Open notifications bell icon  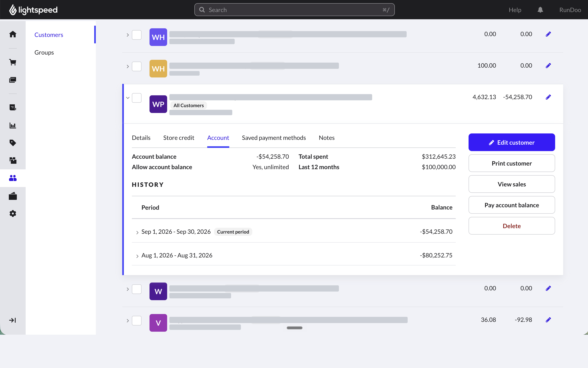[540, 10]
